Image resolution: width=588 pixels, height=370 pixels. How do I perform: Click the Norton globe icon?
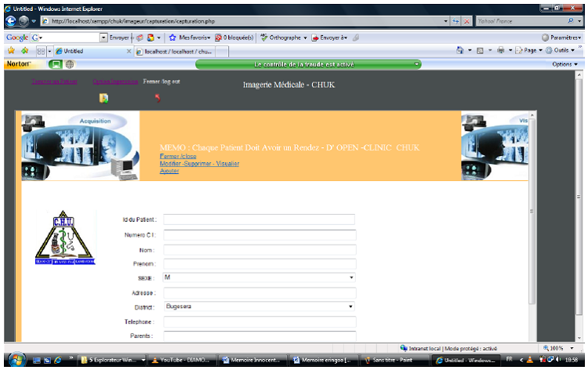70,64
